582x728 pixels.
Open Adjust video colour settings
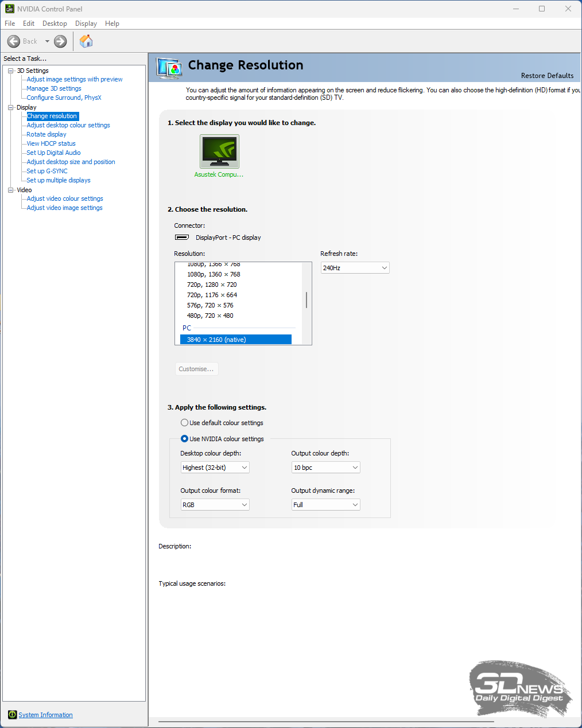click(65, 198)
